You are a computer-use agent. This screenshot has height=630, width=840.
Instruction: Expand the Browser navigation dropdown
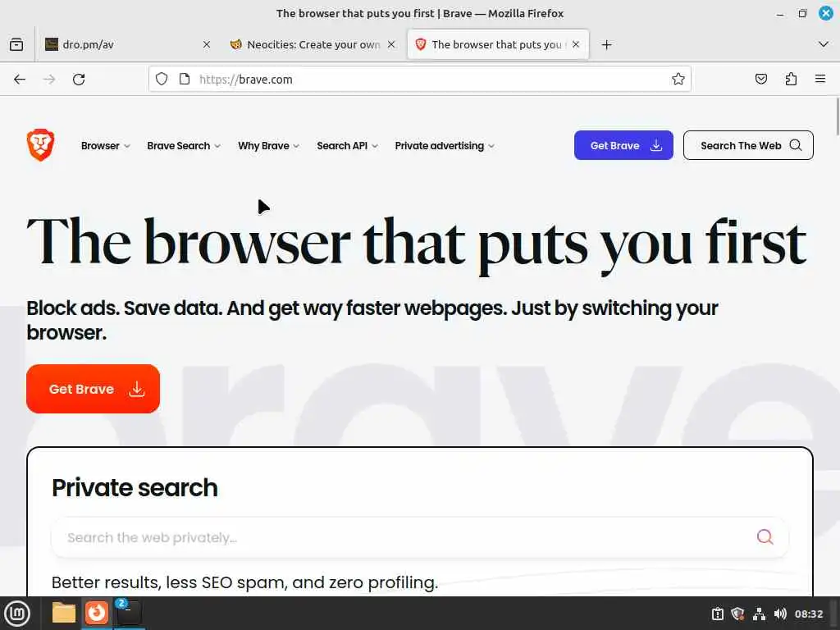pos(106,146)
